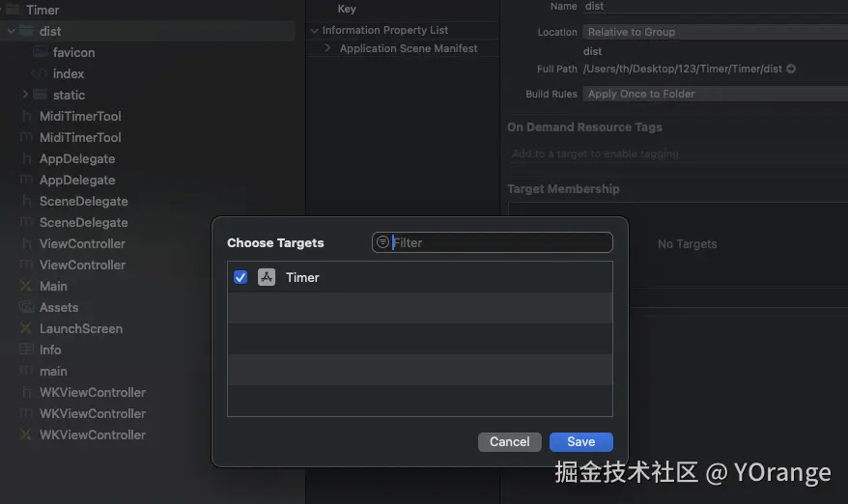Screen dimensions: 848x504
Task: Click the No Targets label
Action: [687, 244]
